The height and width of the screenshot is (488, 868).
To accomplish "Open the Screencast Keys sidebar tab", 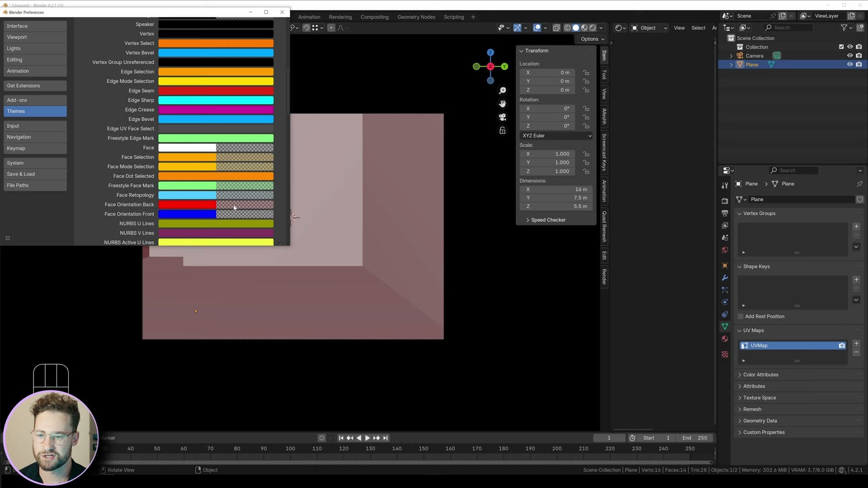I will tap(604, 152).
